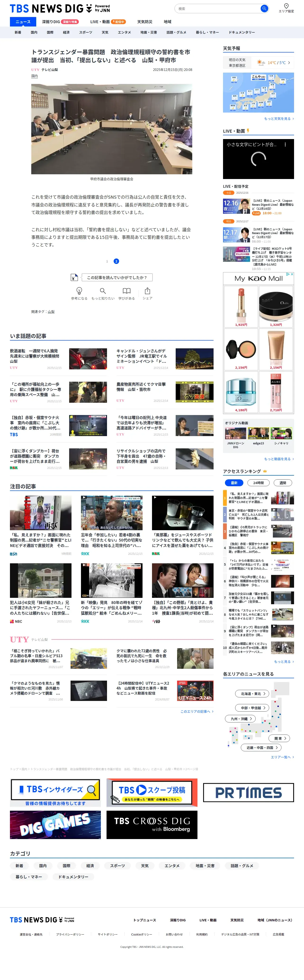Click the DIG GAMES banner
Viewport: 304px width, 980px height.
tap(56, 825)
